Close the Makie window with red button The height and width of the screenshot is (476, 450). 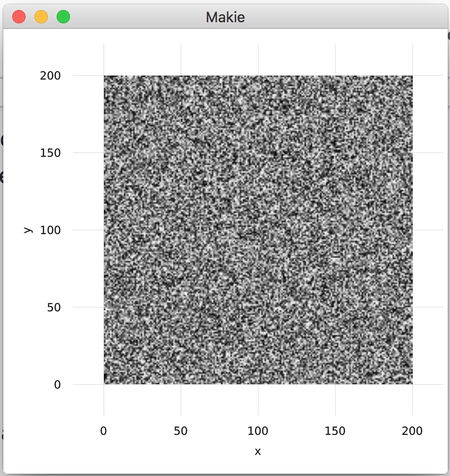19,17
